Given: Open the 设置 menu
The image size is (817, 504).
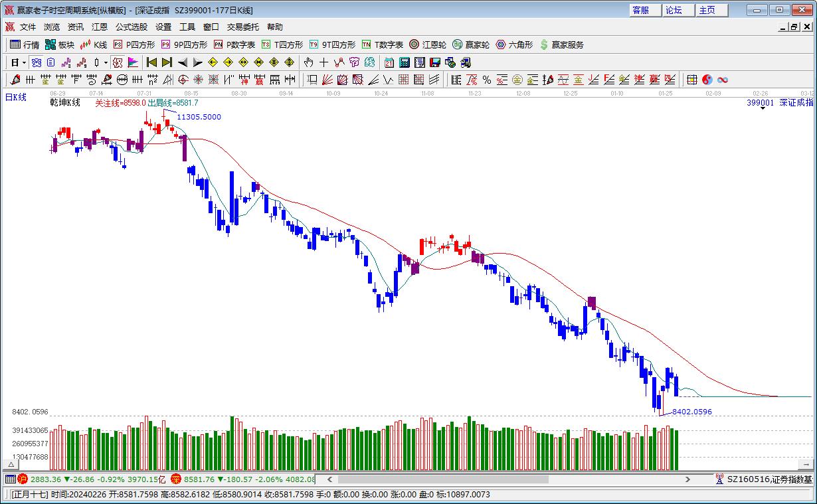Looking at the screenshot, I should pos(163,27).
